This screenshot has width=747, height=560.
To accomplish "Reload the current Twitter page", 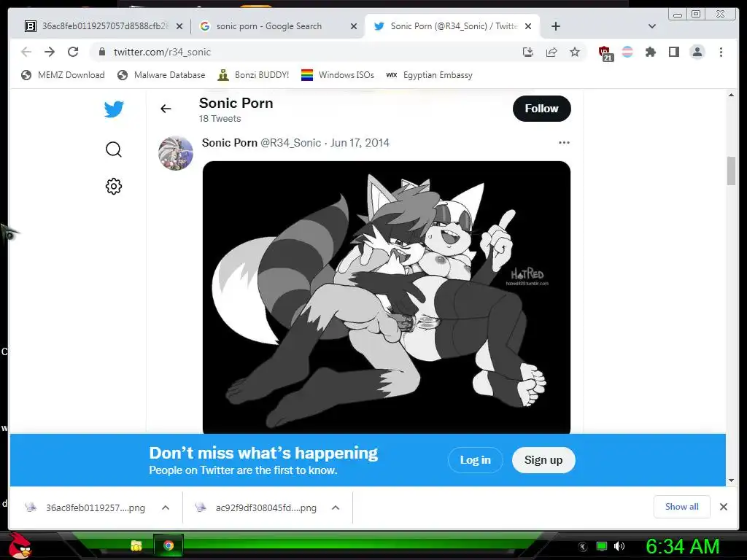I will (73, 52).
